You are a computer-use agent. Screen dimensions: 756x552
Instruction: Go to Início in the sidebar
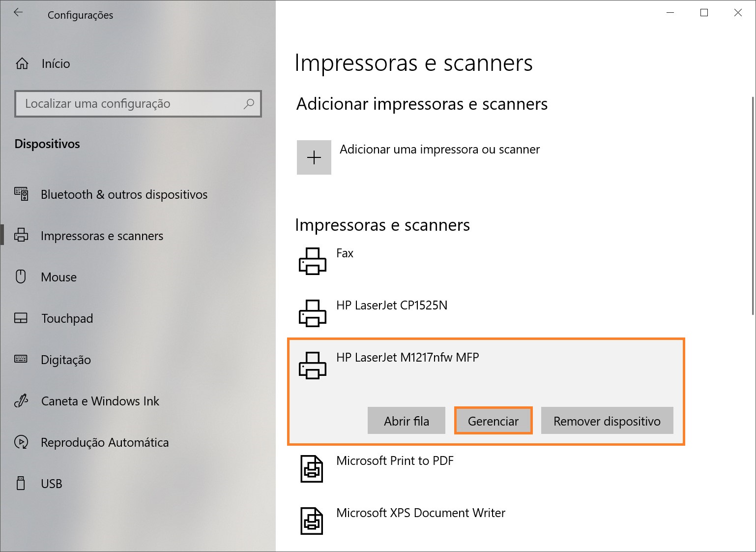[56, 63]
